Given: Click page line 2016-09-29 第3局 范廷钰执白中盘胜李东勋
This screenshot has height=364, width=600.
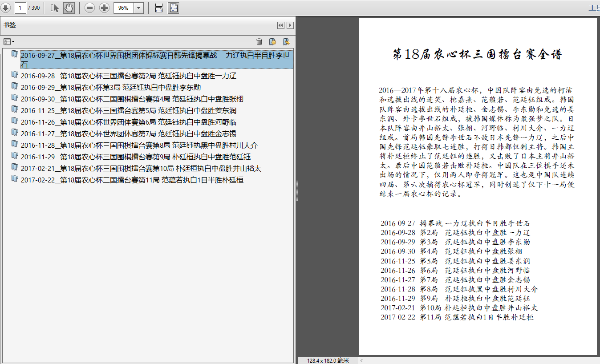Looking at the screenshot, I should tap(455, 242).
